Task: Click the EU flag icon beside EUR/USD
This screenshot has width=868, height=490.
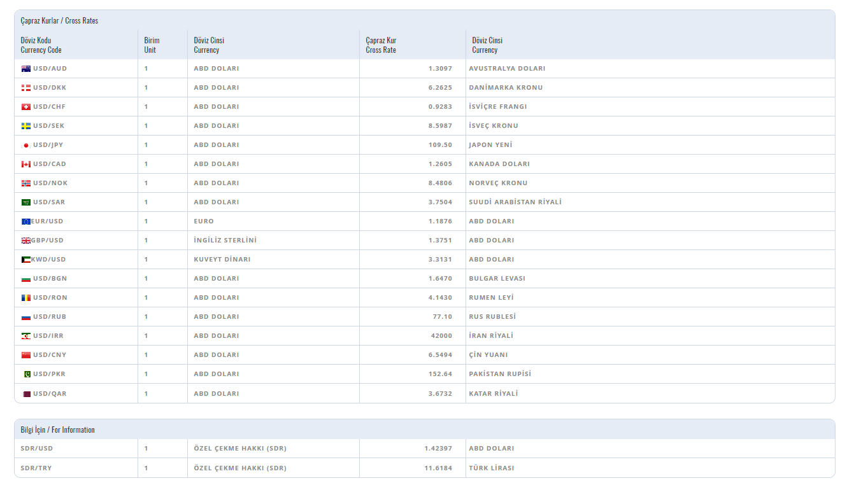Action: pos(26,221)
